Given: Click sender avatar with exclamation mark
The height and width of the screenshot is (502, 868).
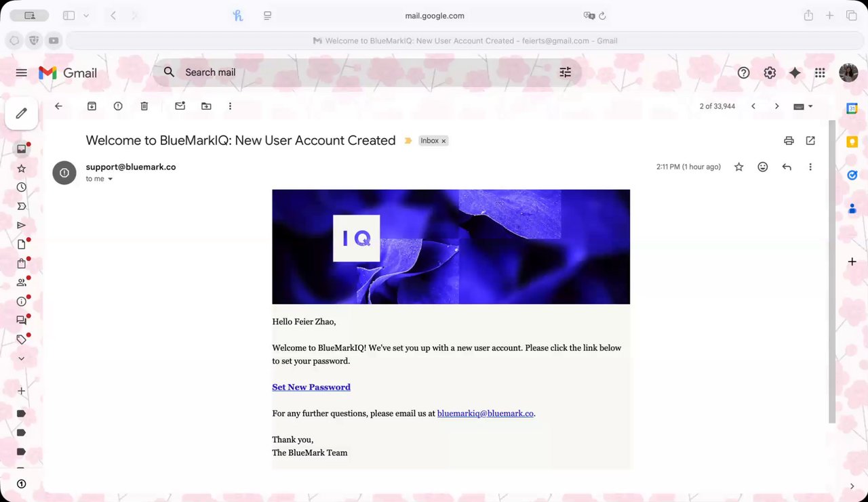Looking at the screenshot, I should point(64,173).
